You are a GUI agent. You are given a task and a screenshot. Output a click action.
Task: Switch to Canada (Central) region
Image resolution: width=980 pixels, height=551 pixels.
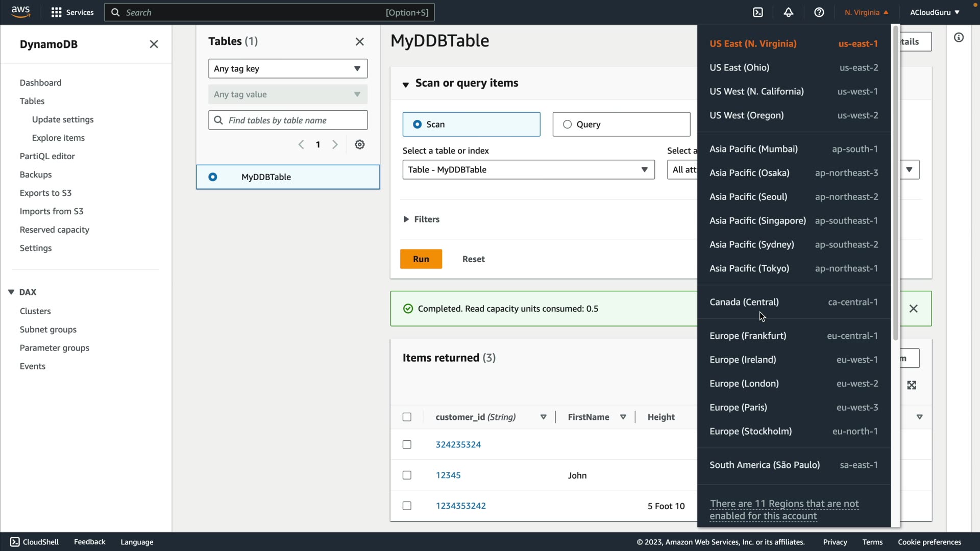pos(744,302)
